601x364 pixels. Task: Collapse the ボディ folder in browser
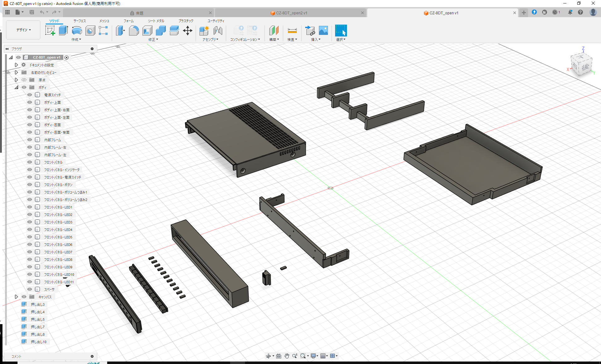point(16,87)
